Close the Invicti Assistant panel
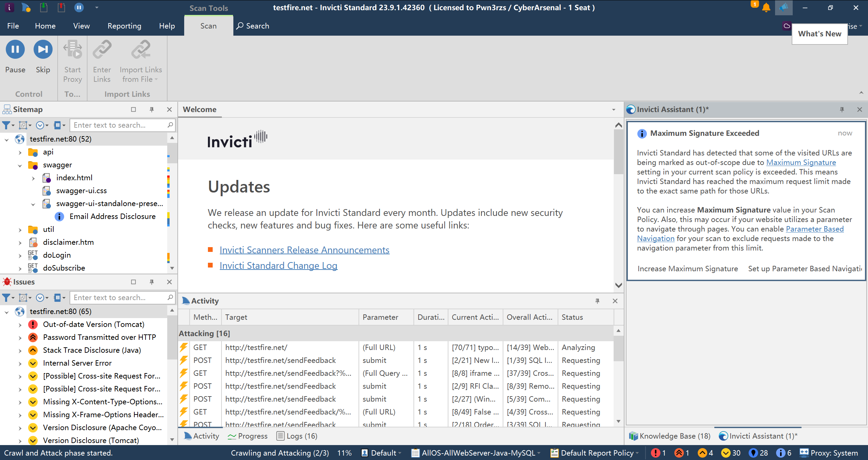This screenshot has width=868, height=460. point(860,109)
